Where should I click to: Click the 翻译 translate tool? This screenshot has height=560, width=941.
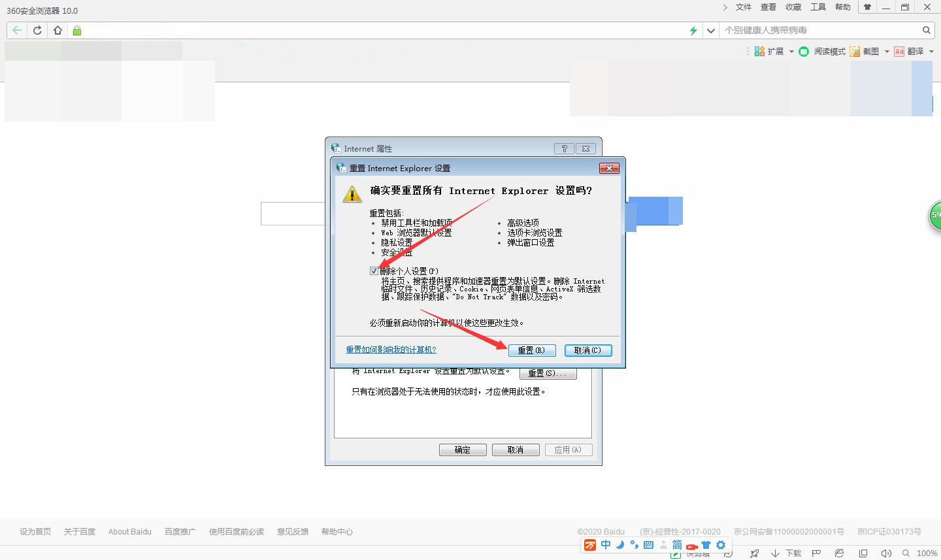pyautogui.click(x=909, y=51)
